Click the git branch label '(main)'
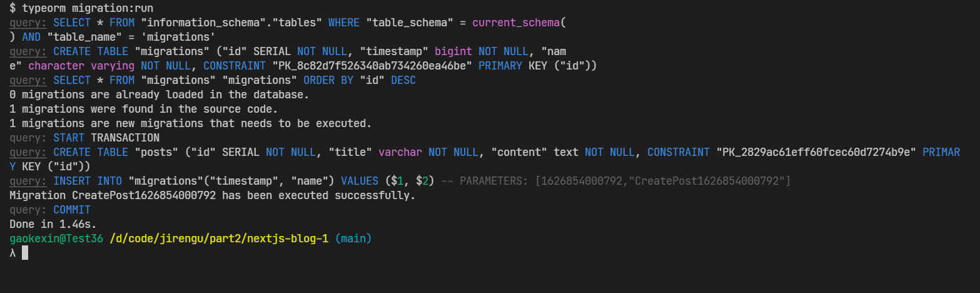This screenshot has height=293, width=980. click(353, 239)
